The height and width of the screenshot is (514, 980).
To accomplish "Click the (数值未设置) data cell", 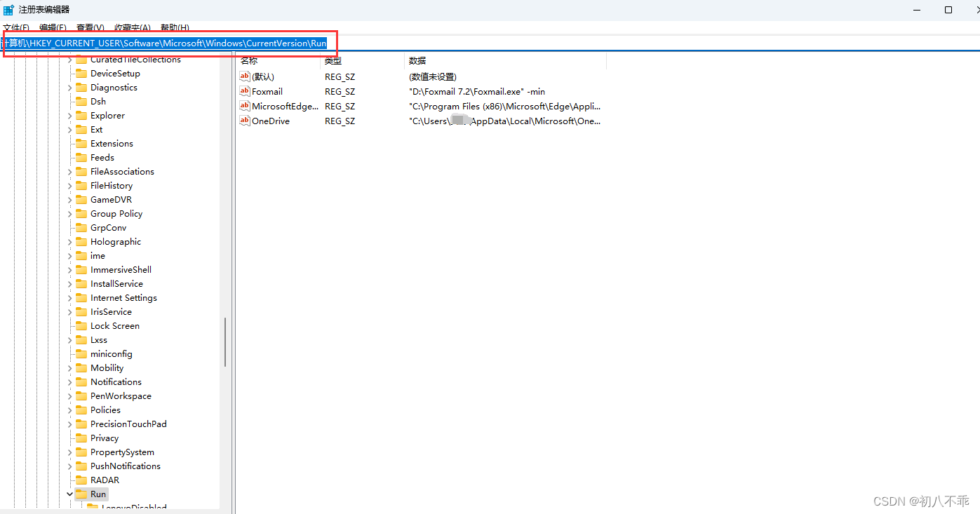I will point(433,76).
